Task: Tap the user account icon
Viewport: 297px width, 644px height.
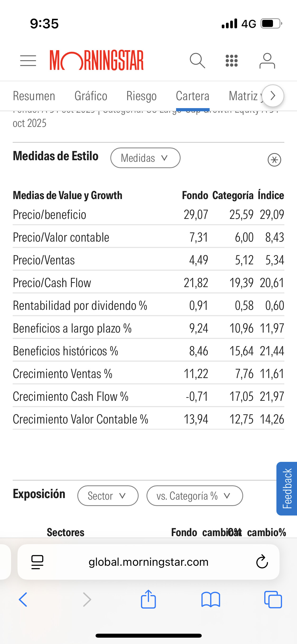Action: pos(267,61)
